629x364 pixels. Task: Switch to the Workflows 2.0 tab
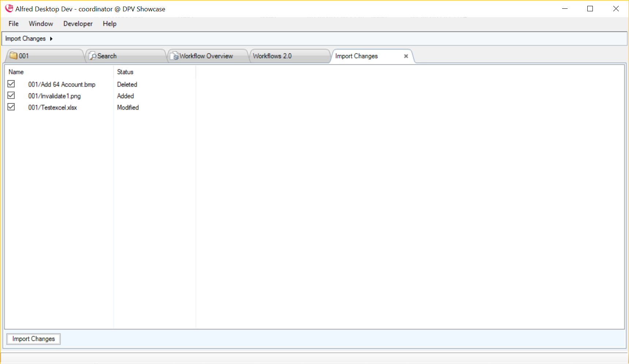pos(272,56)
